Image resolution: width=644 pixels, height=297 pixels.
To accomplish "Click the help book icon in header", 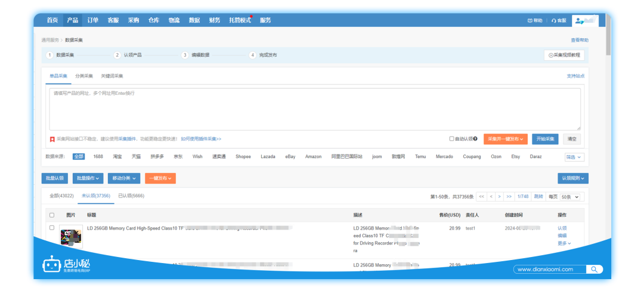I will point(530,20).
